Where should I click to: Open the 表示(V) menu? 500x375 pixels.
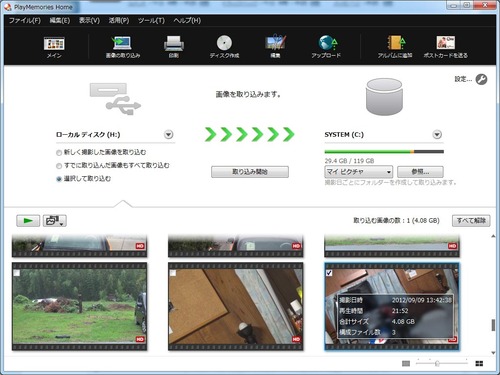coord(89,21)
